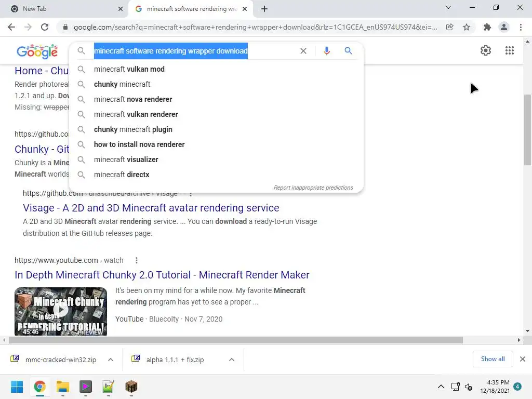Click the muted volume tray icon
532x399 pixels.
point(469,387)
